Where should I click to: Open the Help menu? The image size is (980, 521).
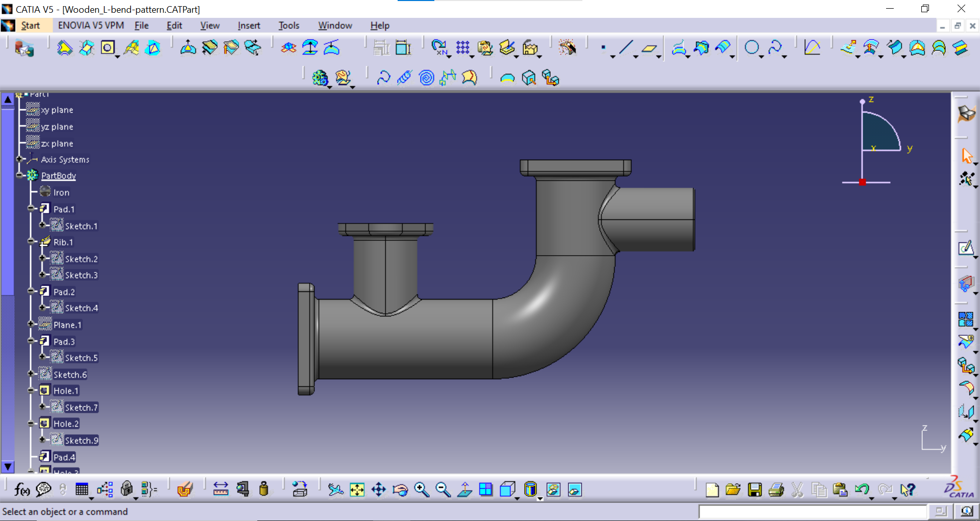(380, 26)
